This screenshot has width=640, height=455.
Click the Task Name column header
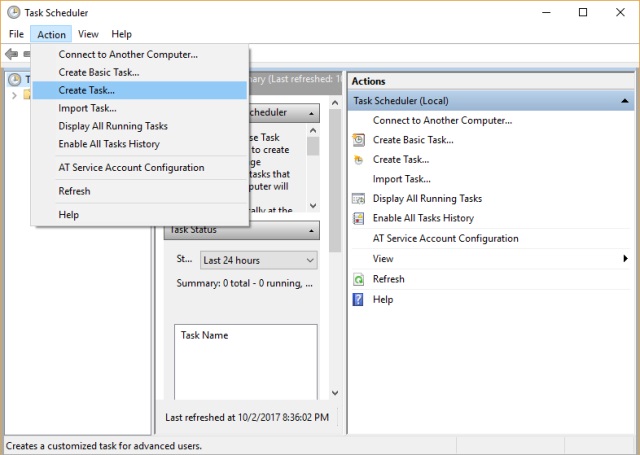(204, 335)
